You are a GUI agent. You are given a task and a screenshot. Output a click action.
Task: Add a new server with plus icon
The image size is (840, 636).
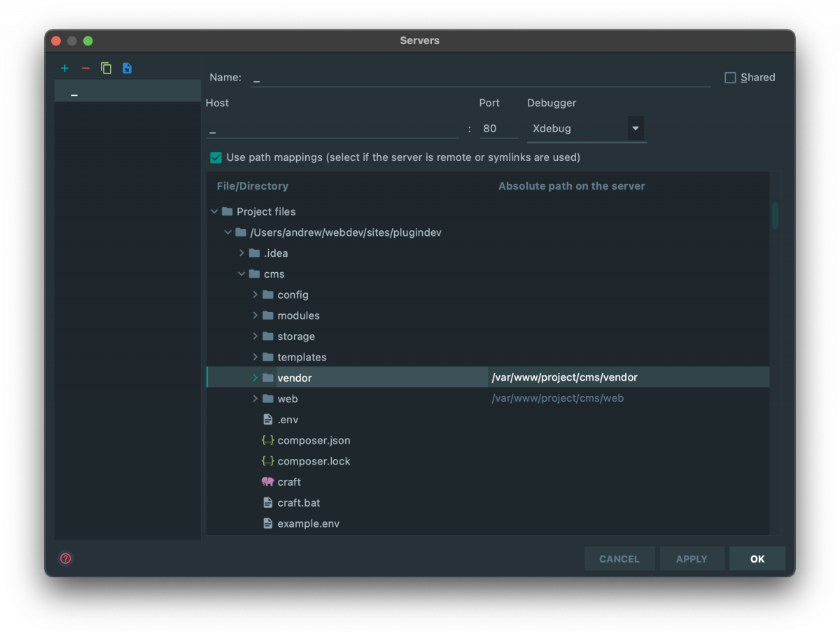[65, 68]
